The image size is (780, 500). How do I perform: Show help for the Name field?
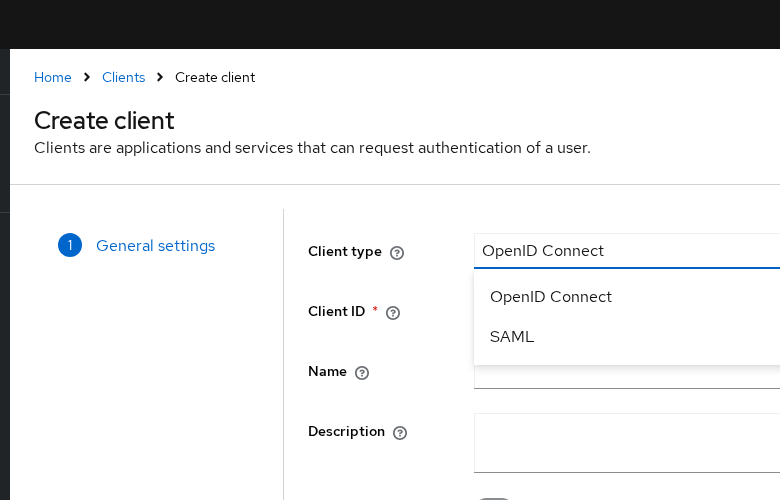362,373
